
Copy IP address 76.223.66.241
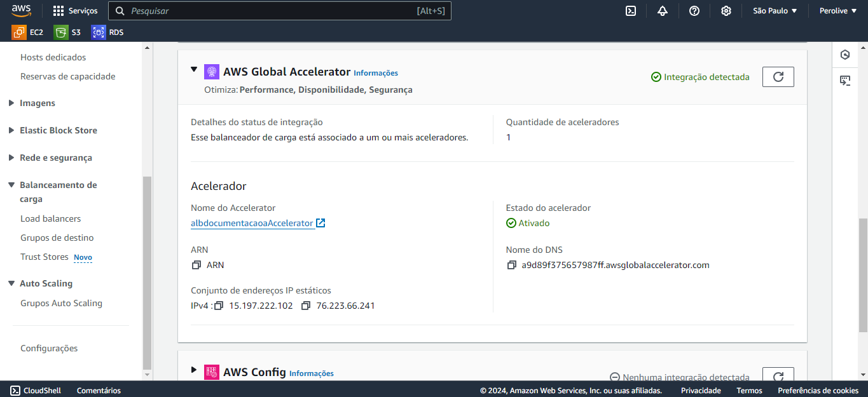(x=306, y=306)
